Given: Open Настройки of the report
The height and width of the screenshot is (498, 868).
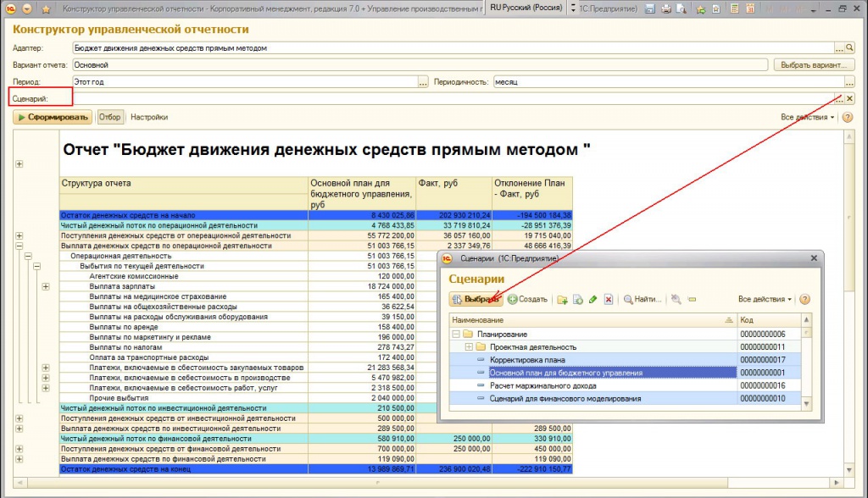Looking at the screenshot, I should pos(149,118).
